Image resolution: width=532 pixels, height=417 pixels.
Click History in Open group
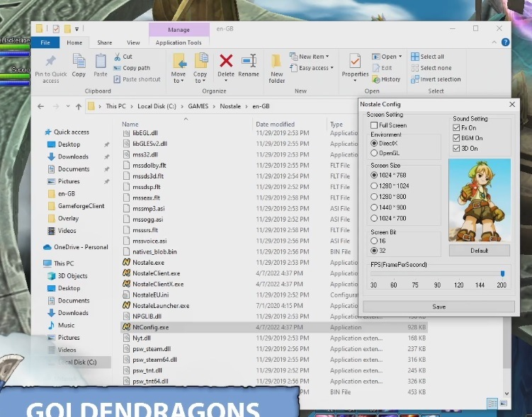tap(387, 79)
